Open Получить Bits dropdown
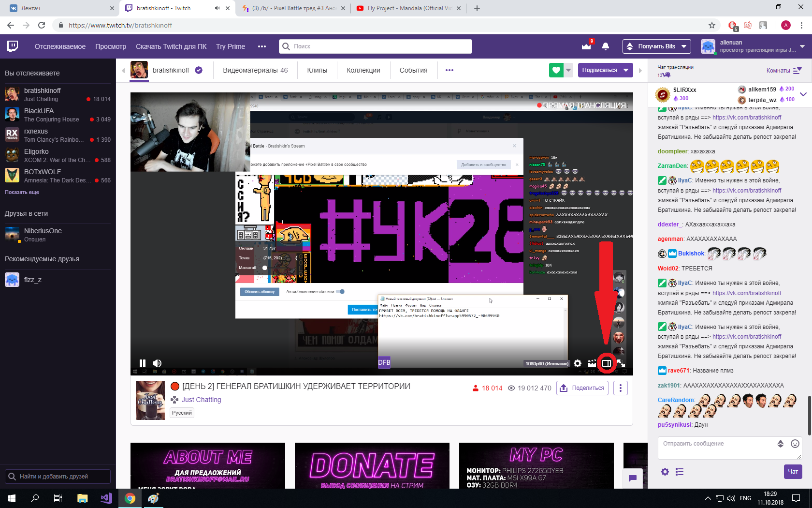The image size is (812, 508). click(656, 46)
